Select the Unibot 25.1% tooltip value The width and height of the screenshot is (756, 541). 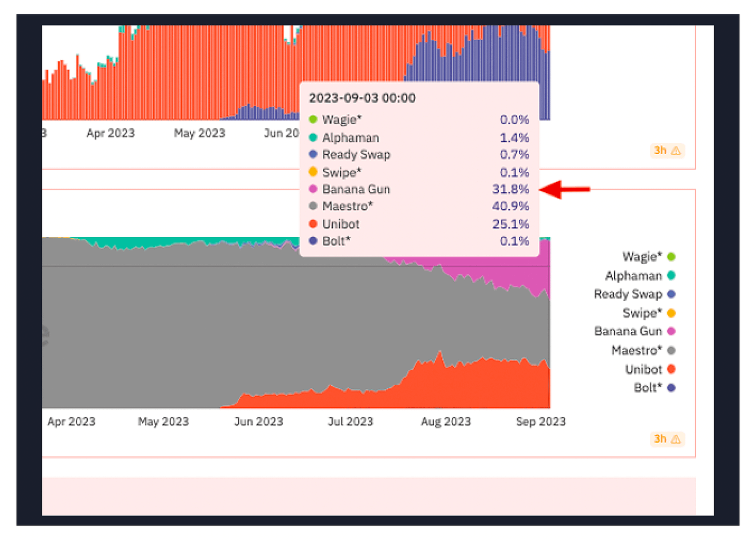click(x=511, y=224)
